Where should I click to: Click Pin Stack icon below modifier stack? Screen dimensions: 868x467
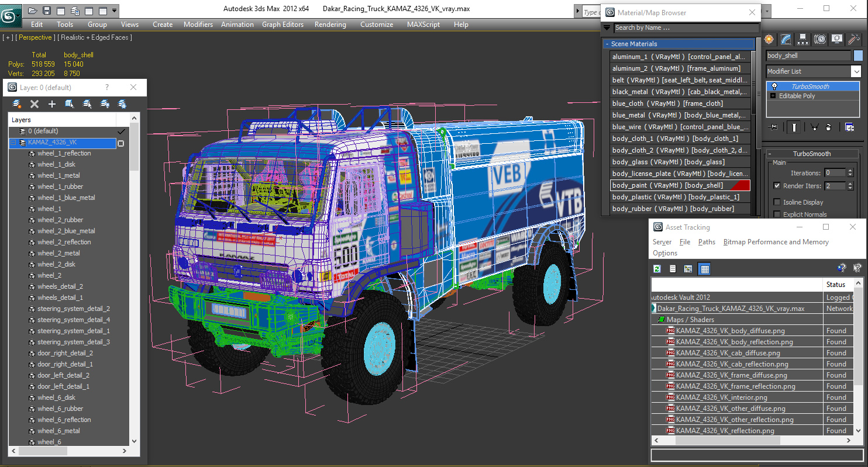pyautogui.click(x=773, y=127)
